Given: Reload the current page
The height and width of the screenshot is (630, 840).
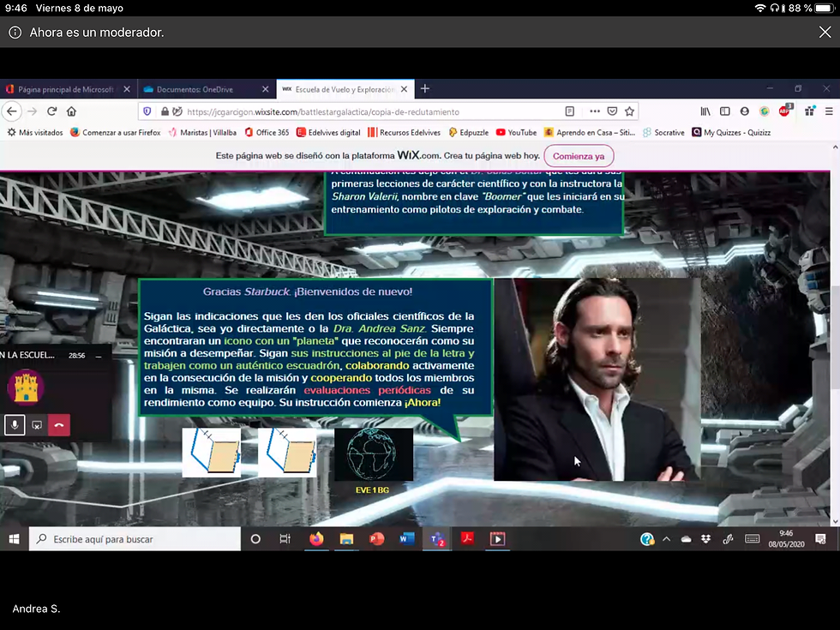Looking at the screenshot, I should 52,111.
